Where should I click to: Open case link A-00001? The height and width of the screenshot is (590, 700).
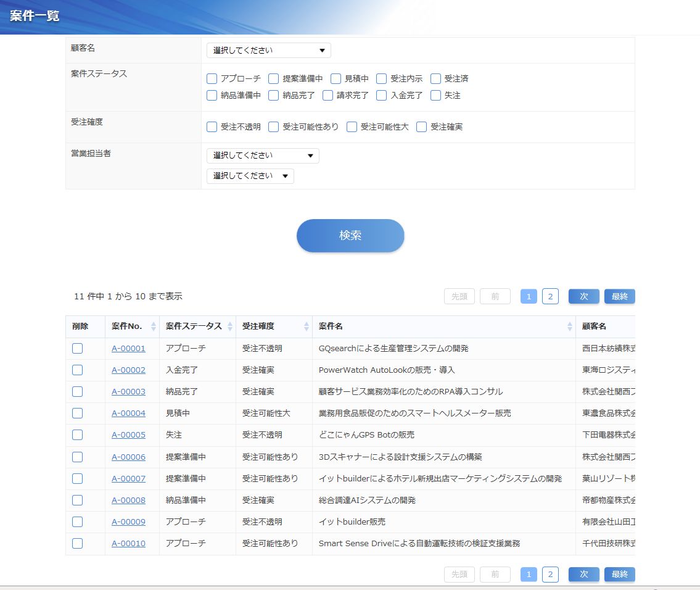[x=128, y=348]
